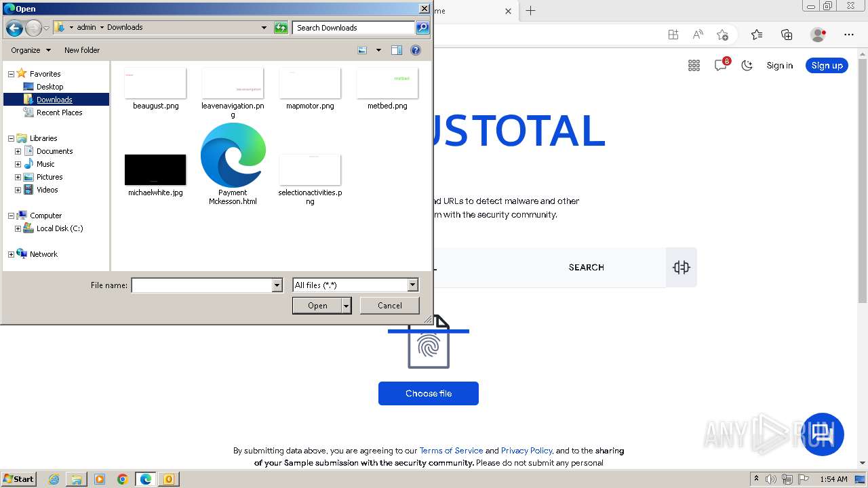
Task: Open Windows Media Player taskbar icon
Action: pyautogui.click(x=100, y=479)
